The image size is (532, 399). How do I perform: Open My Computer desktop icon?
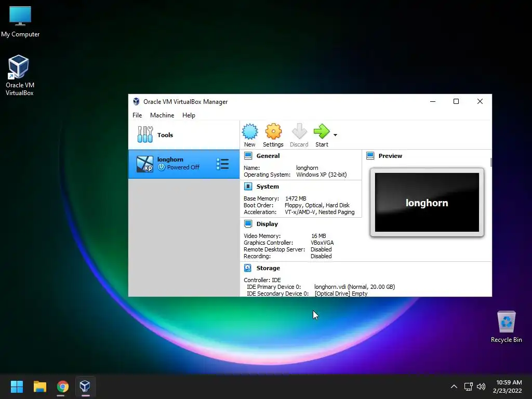(20, 22)
